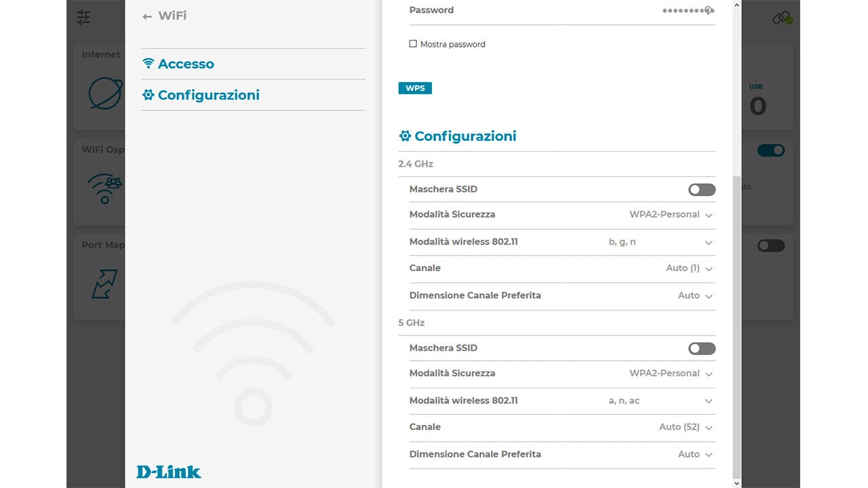The width and height of the screenshot is (868, 488).
Task: Click the D-Link logo
Action: pos(169,472)
